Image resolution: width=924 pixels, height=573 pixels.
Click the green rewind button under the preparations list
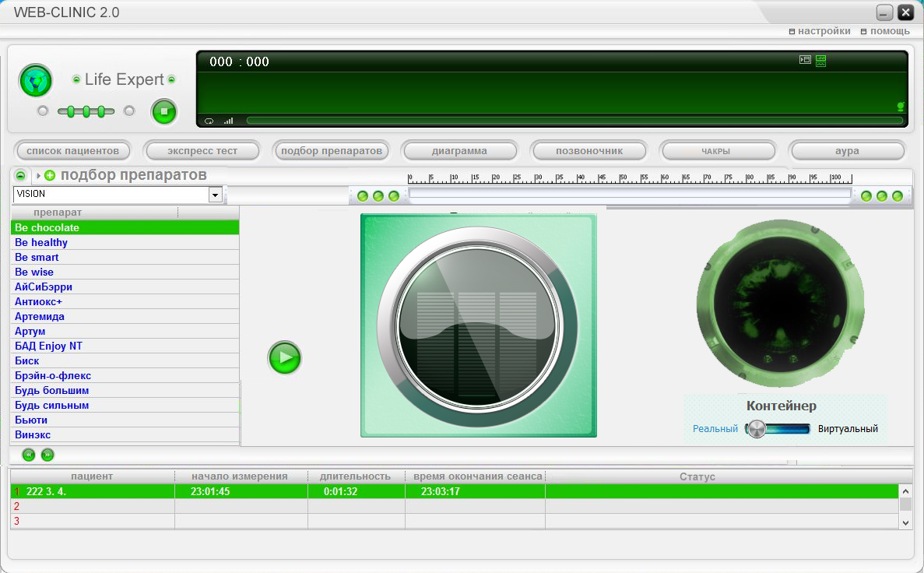(28, 455)
